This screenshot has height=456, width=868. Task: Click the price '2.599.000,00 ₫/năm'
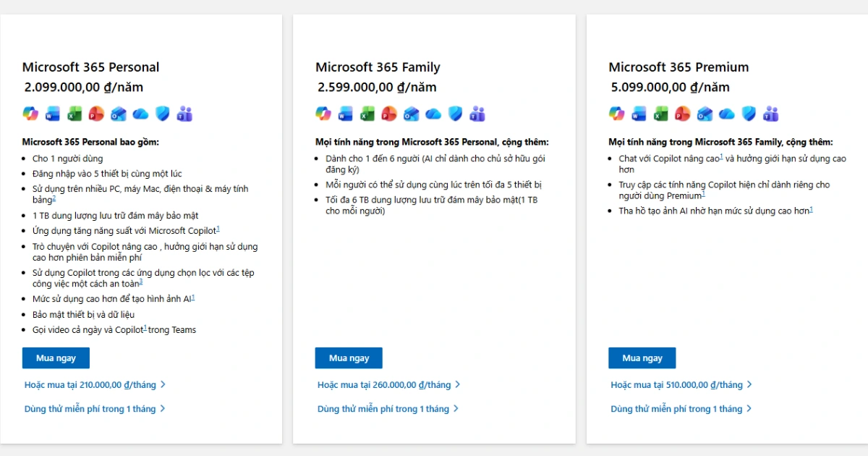[377, 88]
